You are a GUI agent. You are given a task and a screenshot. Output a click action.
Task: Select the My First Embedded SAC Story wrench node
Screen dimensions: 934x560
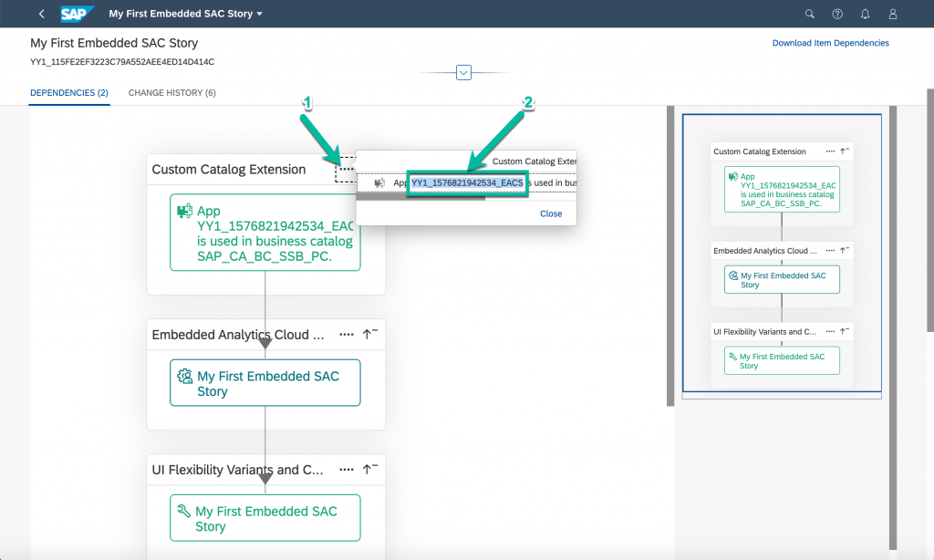(x=265, y=518)
